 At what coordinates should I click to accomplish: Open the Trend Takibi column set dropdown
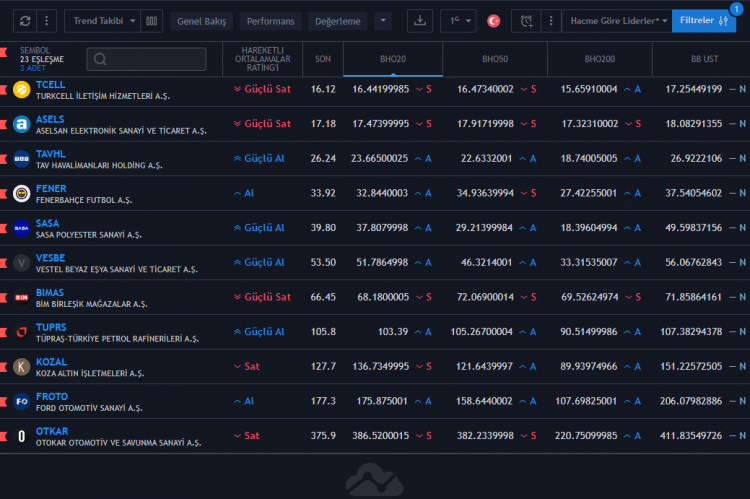click(x=102, y=21)
